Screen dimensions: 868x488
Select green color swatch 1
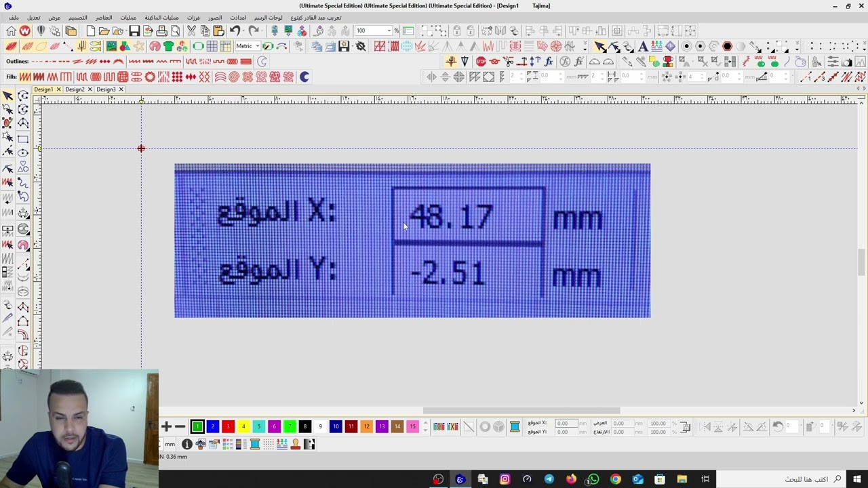click(197, 426)
